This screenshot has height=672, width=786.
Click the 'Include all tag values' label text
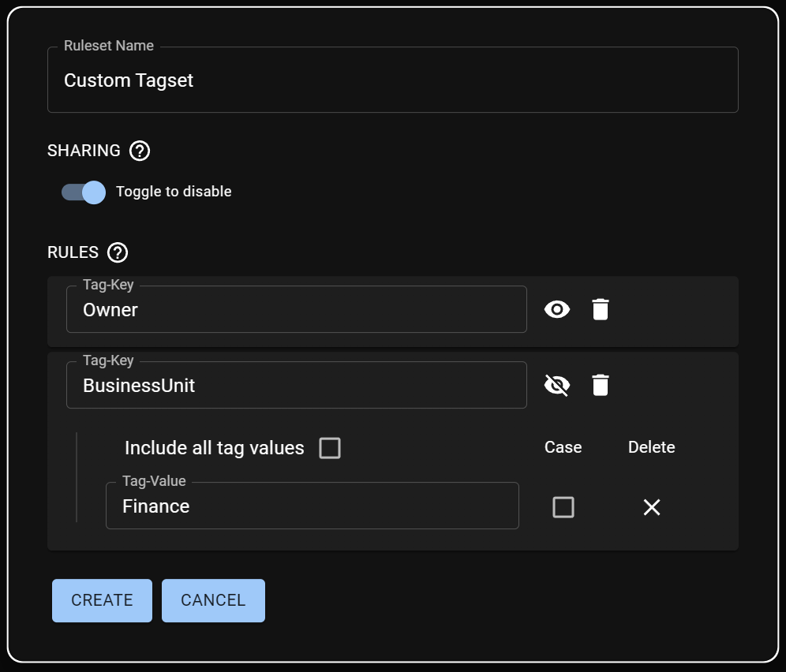tap(214, 449)
